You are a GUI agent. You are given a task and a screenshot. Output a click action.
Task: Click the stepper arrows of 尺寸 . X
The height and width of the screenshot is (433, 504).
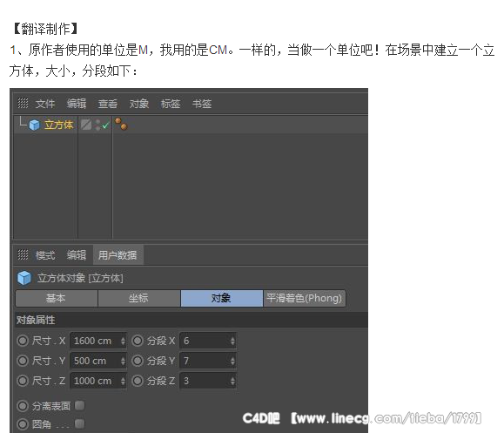tap(123, 341)
